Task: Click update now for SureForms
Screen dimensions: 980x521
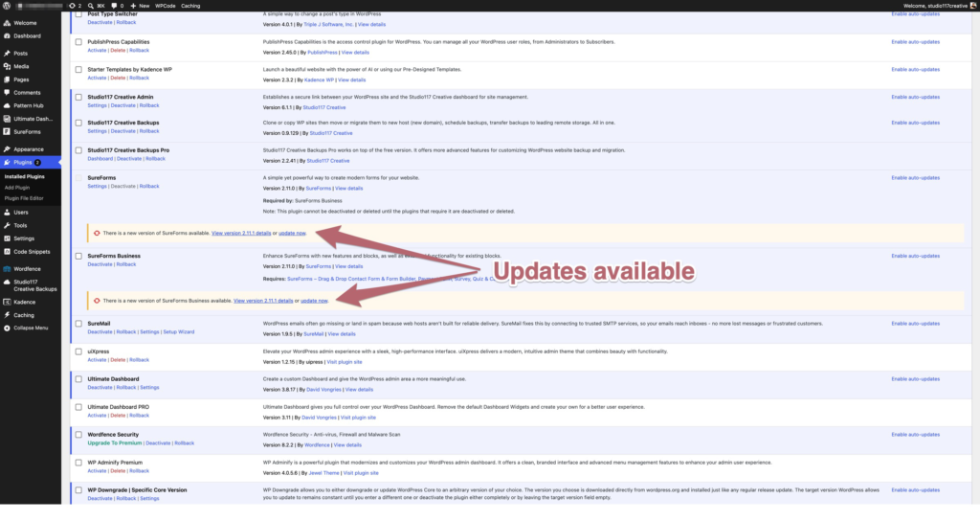Action: tap(292, 234)
